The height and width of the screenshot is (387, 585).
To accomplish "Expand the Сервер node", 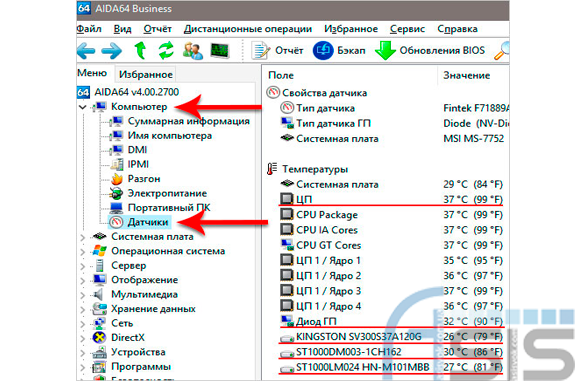I will [x=83, y=266].
